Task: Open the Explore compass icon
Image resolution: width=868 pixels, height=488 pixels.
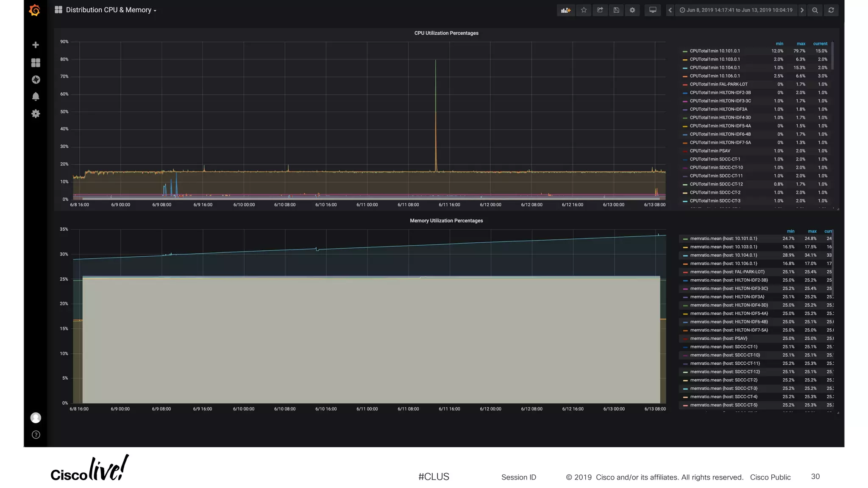Action: click(x=36, y=80)
